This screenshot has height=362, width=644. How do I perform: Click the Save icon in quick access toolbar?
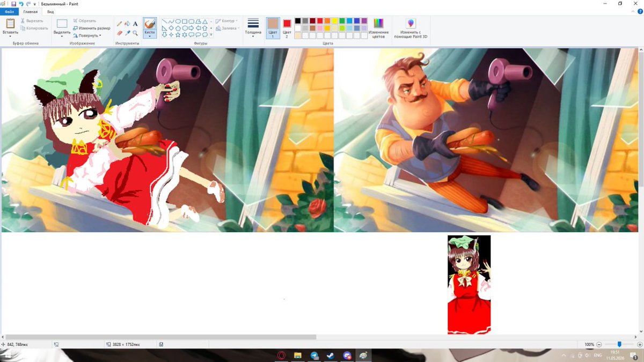(14, 3)
